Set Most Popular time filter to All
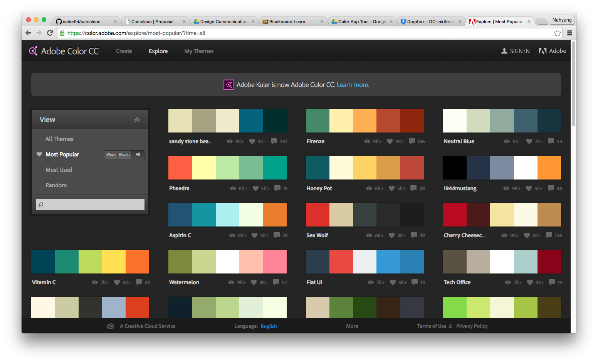The height and width of the screenshot is (364, 598). (138, 154)
